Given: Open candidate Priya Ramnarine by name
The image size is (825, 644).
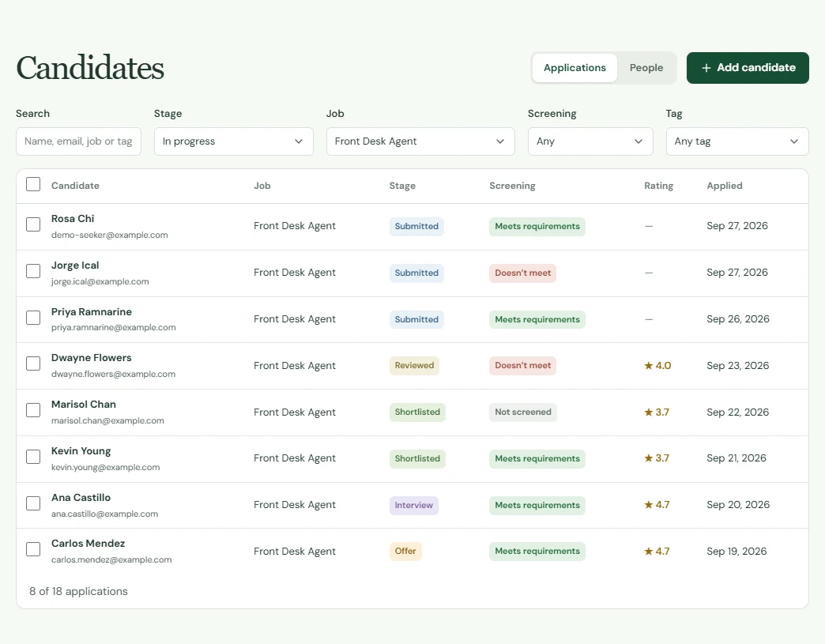Looking at the screenshot, I should pos(92,312).
